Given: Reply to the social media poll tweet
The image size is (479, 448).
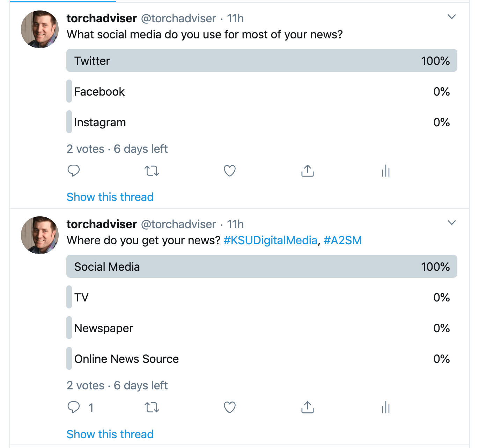Looking at the screenshot, I should [x=74, y=171].
